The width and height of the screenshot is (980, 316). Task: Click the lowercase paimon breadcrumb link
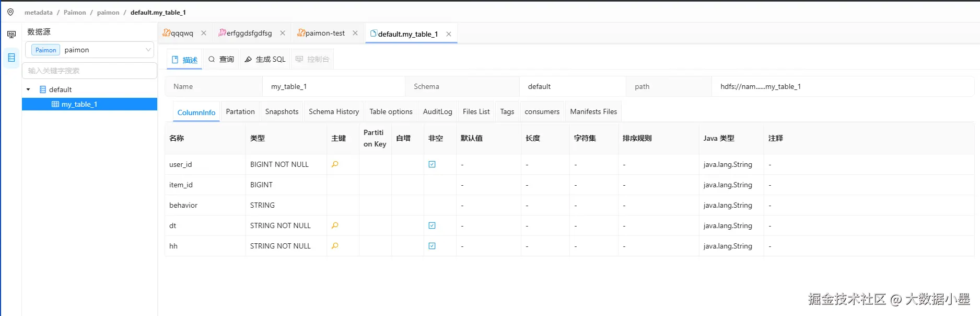[x=108, y=12]
